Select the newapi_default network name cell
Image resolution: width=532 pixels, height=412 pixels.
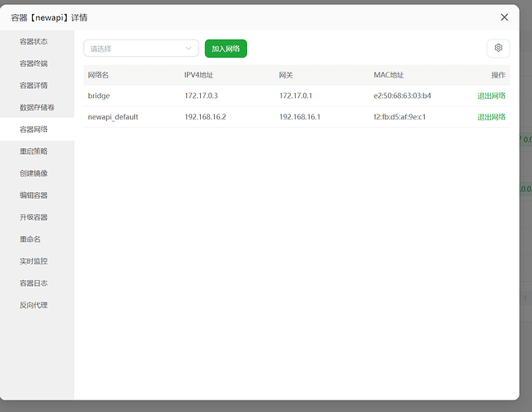(x=113, y=117)
